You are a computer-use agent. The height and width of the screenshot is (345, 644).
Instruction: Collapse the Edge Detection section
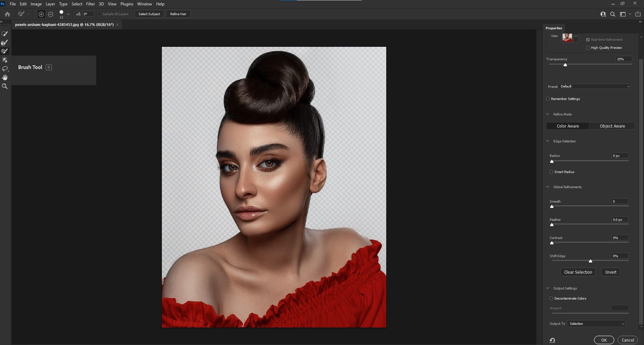[548, 141]
